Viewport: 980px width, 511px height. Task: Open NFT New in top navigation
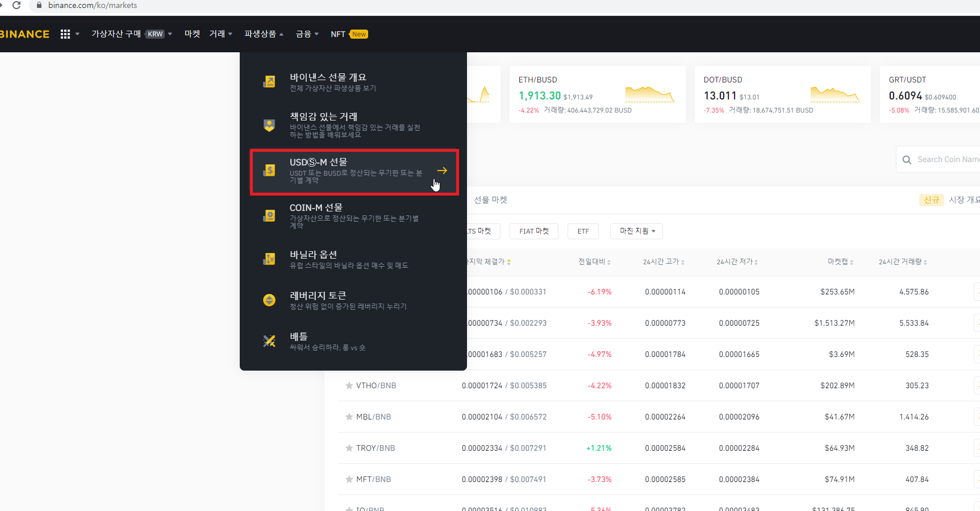point(349,34)
